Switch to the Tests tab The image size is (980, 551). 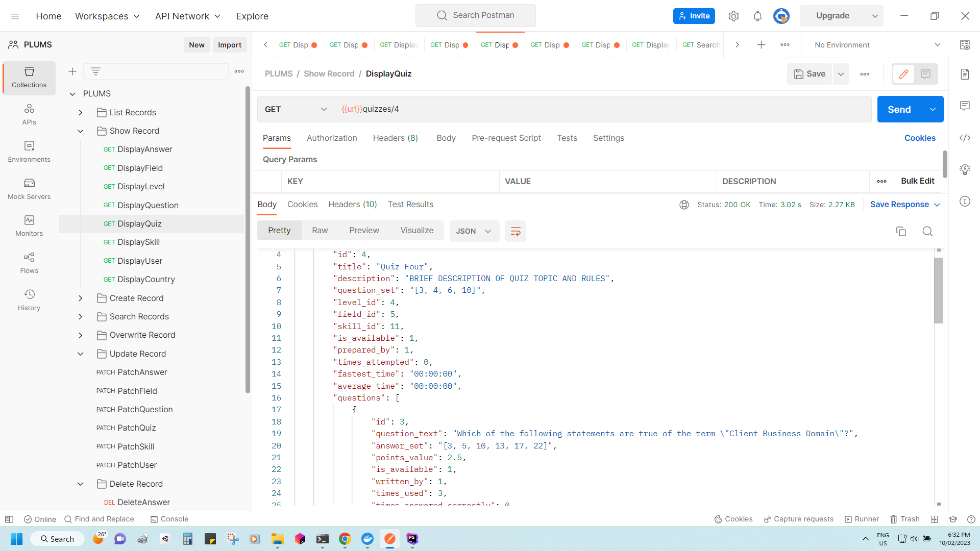567,138
